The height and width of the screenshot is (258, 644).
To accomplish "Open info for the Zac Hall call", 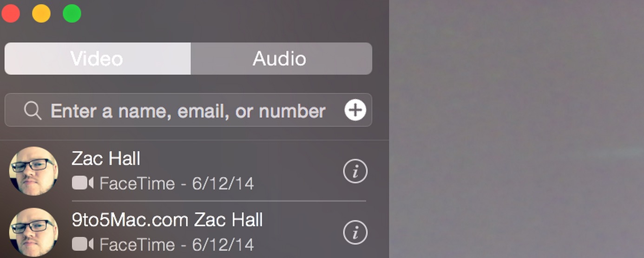I will (x=355, y=171).
